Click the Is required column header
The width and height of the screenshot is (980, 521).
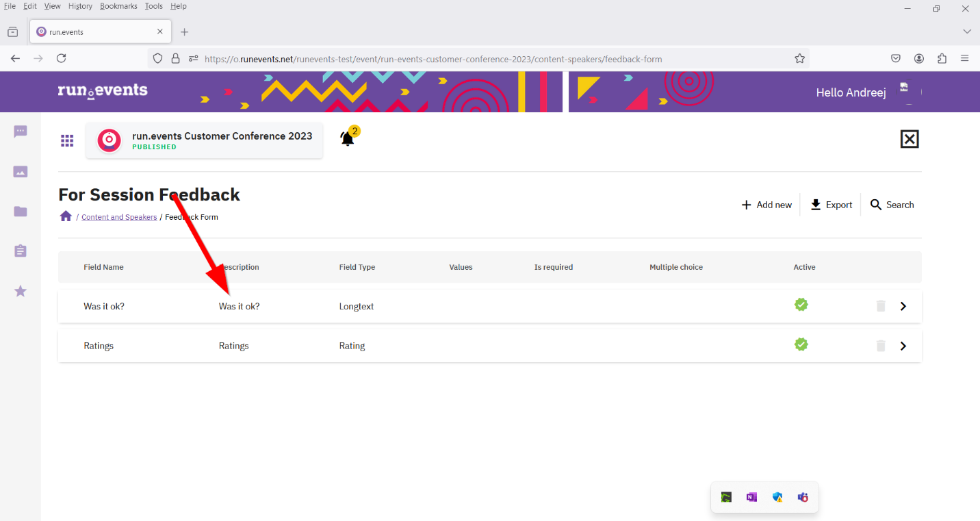pyautogui.click(x=554, y=267)
